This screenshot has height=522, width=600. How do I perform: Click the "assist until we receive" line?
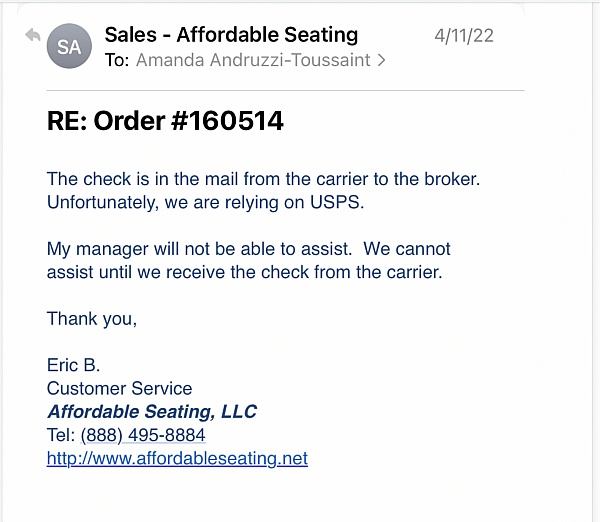[244, 271]
